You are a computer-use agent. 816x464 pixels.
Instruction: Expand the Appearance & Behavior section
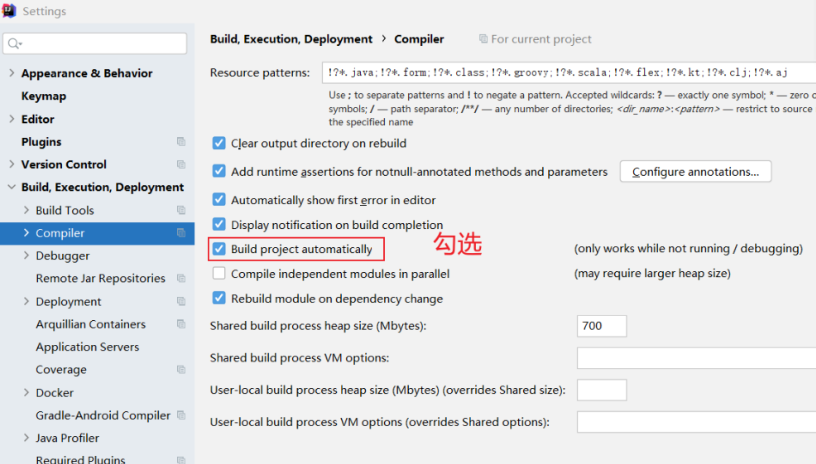click(x=11, y=74)
